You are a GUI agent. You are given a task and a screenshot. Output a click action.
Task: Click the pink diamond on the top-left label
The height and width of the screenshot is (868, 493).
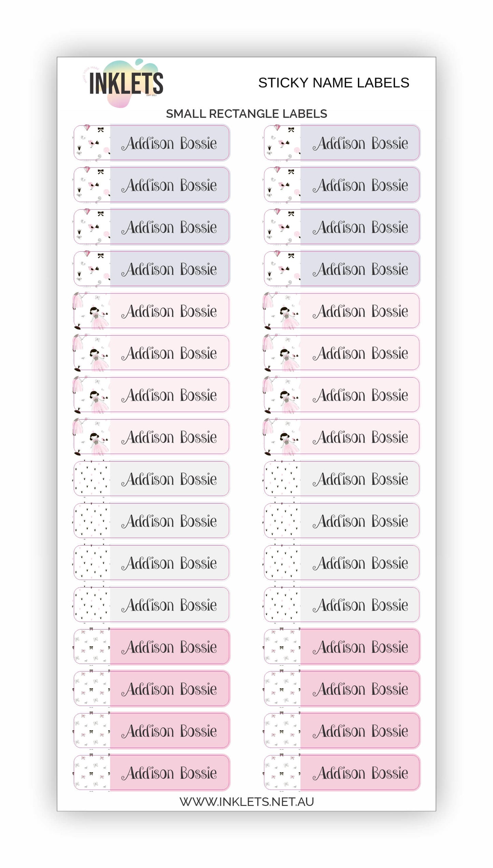pyautogui.click(x=87, y=128)
